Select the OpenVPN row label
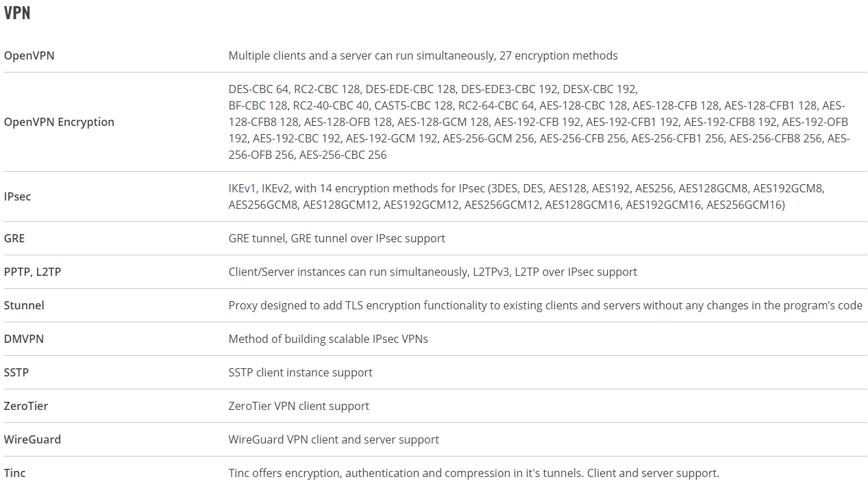 tap(29, 55)
